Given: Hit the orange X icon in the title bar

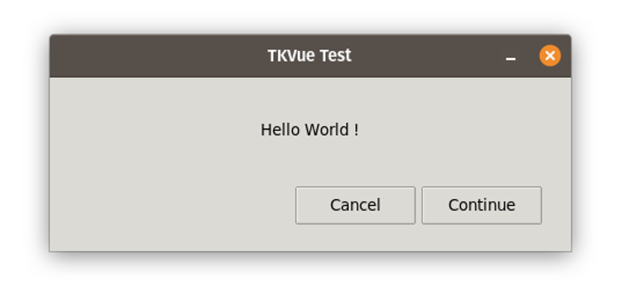Looking at the screenshot, I should click(x=550, y=56).
